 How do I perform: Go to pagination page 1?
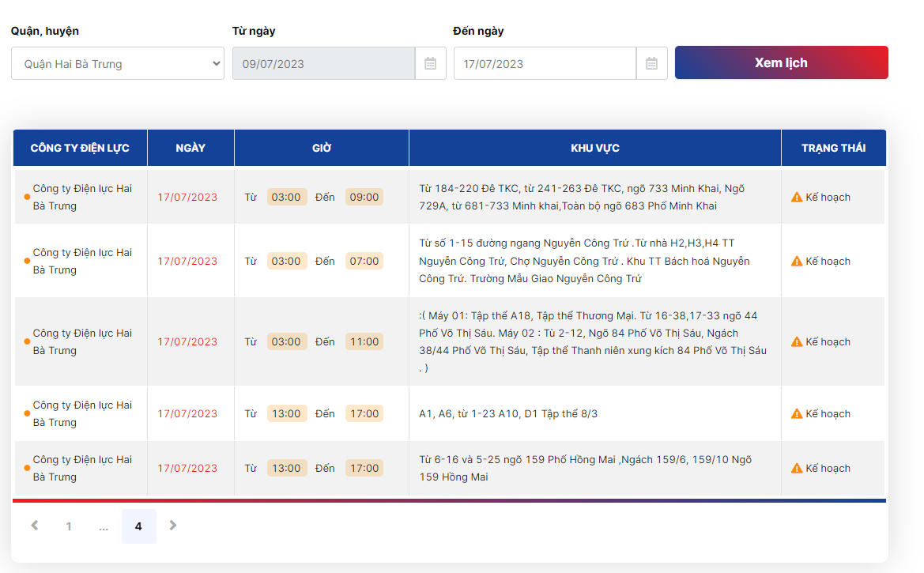tap(69, 526)
